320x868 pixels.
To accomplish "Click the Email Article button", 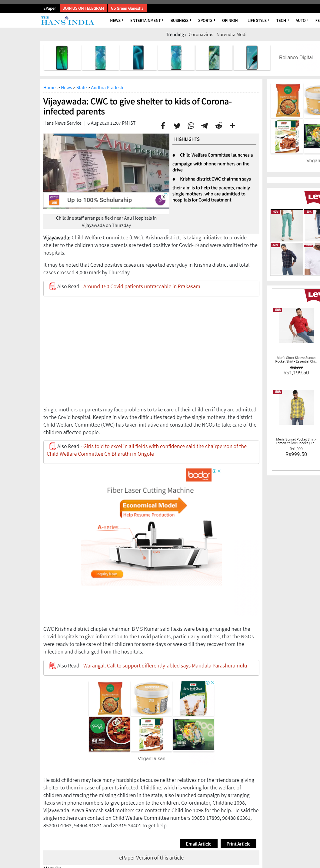I will click(198, 843).
